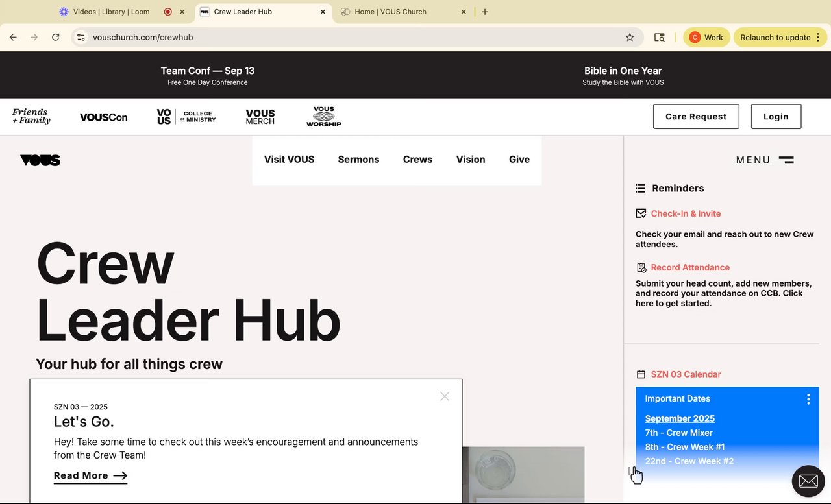
Task: Go back with the browser back arrow
Action: (13, 37)
